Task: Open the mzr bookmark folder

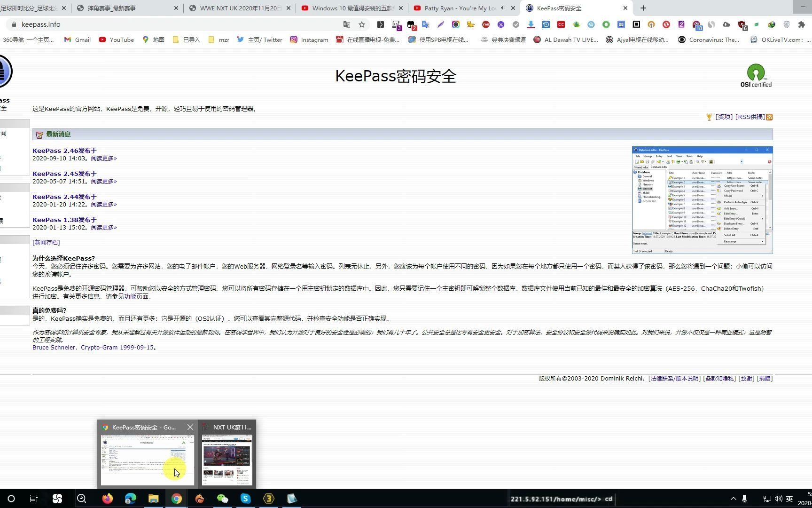Action: 219,40
